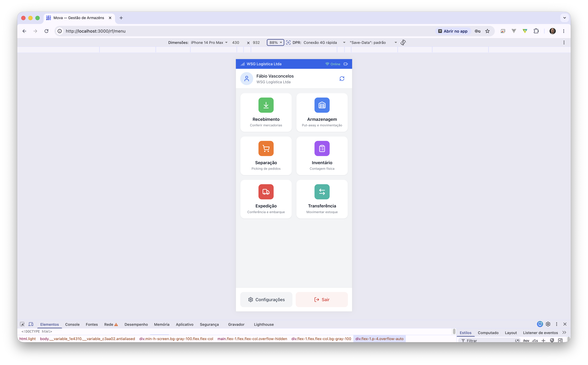Bookmark this page with star icon
This screenshot has height=365, width=588.
tap(487, 31)
